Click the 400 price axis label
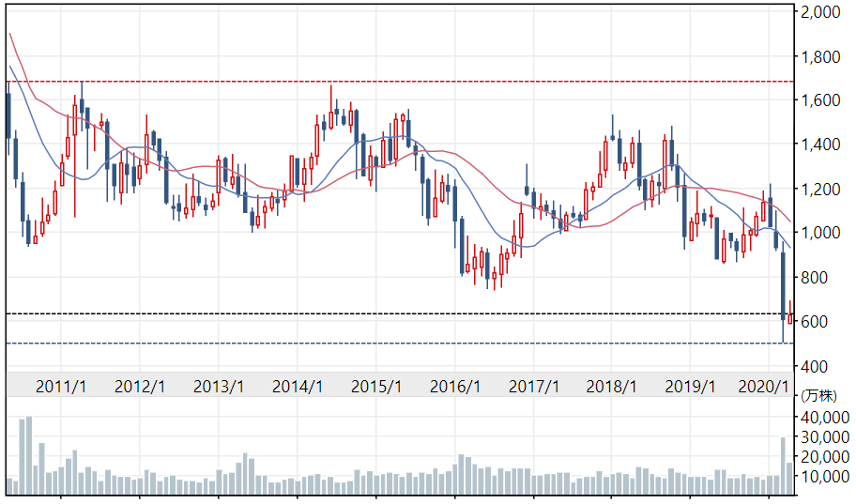Screen dimensions: 856x504 point(814,366)
